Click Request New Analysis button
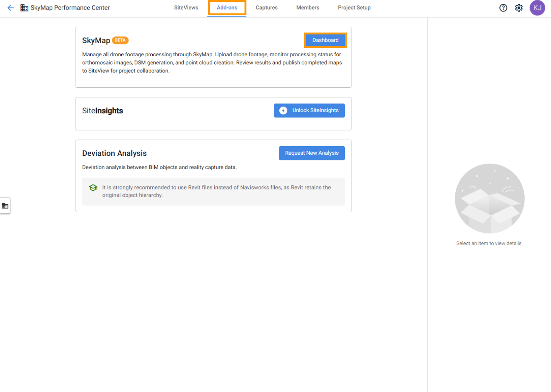The height and width of the screenshot is (392, 551). [x=312, y=153]
